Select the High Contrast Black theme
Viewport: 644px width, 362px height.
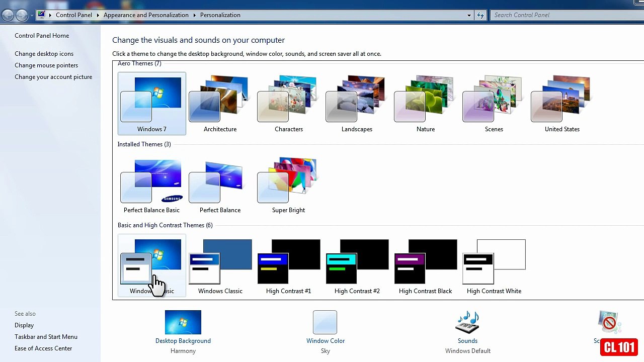425,265
